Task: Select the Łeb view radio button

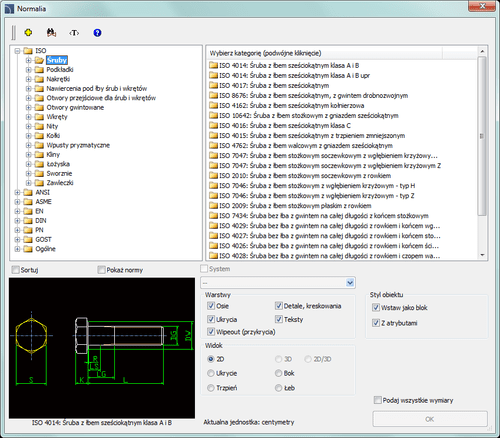Action: click(x=278, y=388)
